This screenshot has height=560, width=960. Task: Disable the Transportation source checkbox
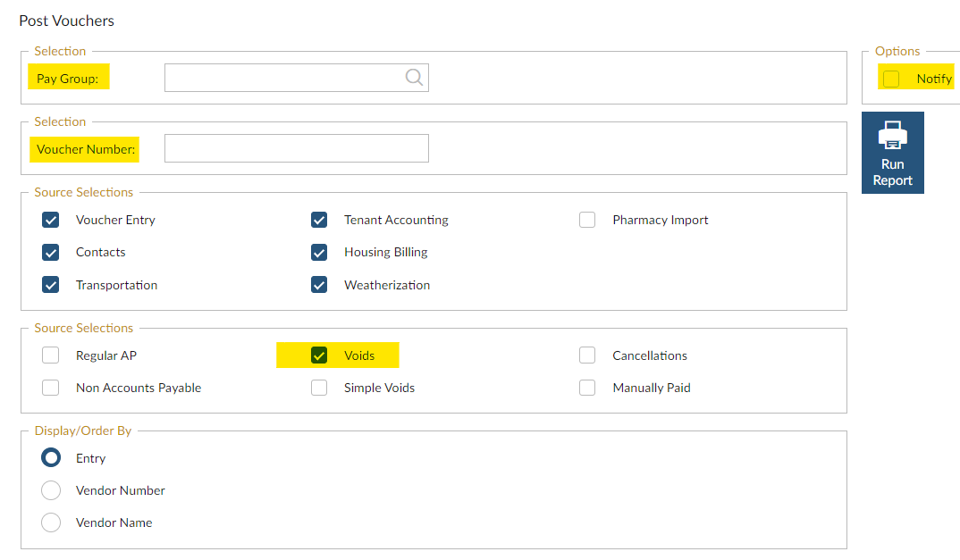click(x=51, y=285)
